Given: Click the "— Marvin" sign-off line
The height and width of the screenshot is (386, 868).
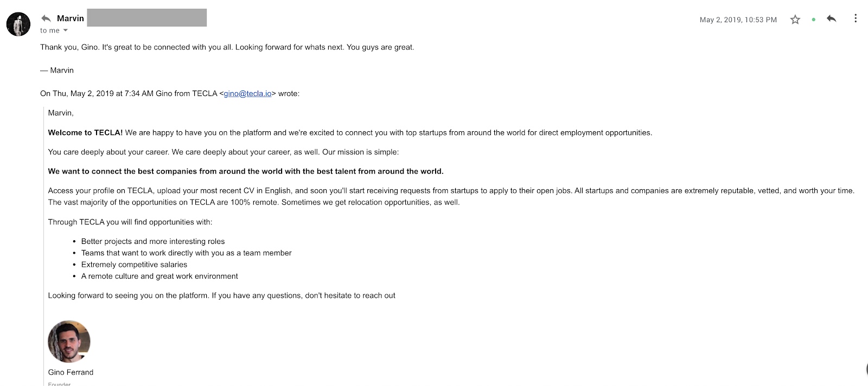Looking at the screenshot, I should pos(57,70).
